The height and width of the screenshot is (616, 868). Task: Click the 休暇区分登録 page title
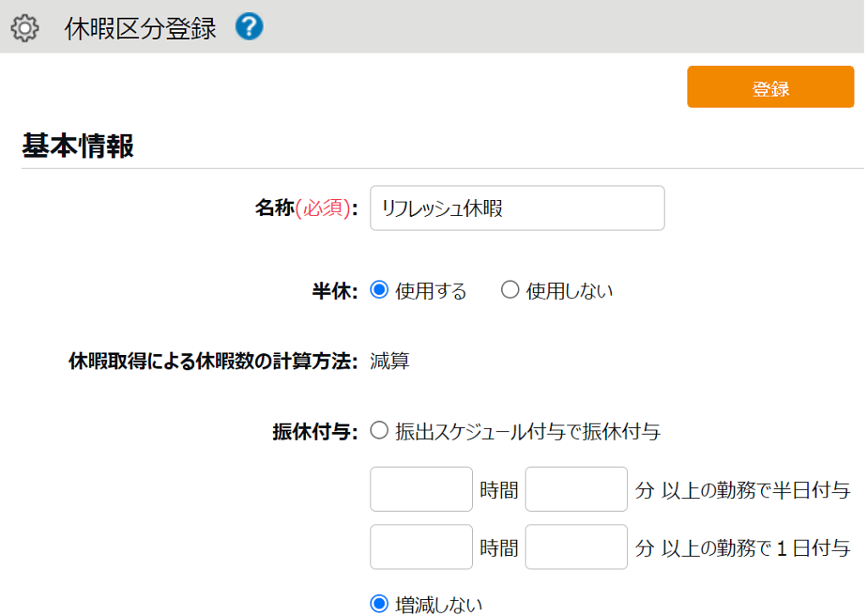140,28
